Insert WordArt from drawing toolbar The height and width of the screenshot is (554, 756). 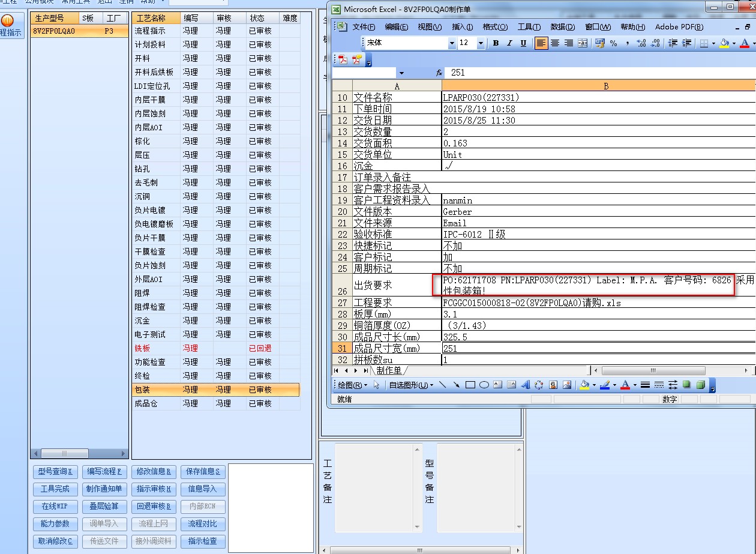click(x=525, y=385)
